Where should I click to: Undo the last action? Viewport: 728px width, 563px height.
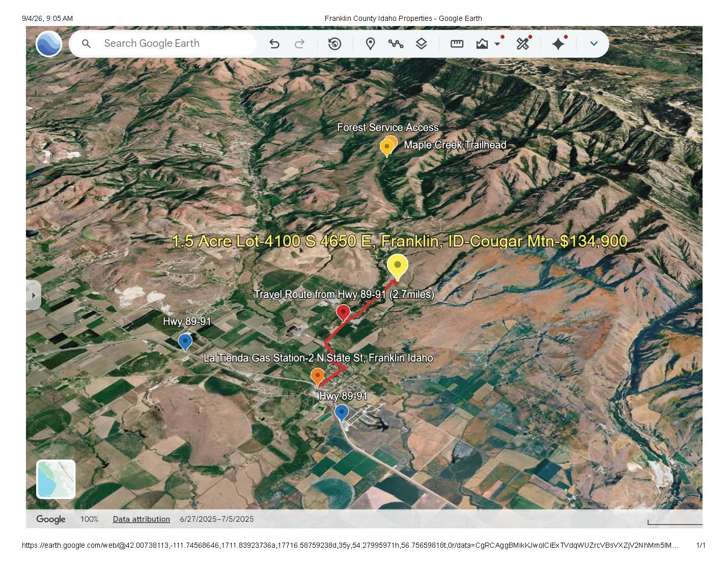pyautogui.click(x=274, y=44)
